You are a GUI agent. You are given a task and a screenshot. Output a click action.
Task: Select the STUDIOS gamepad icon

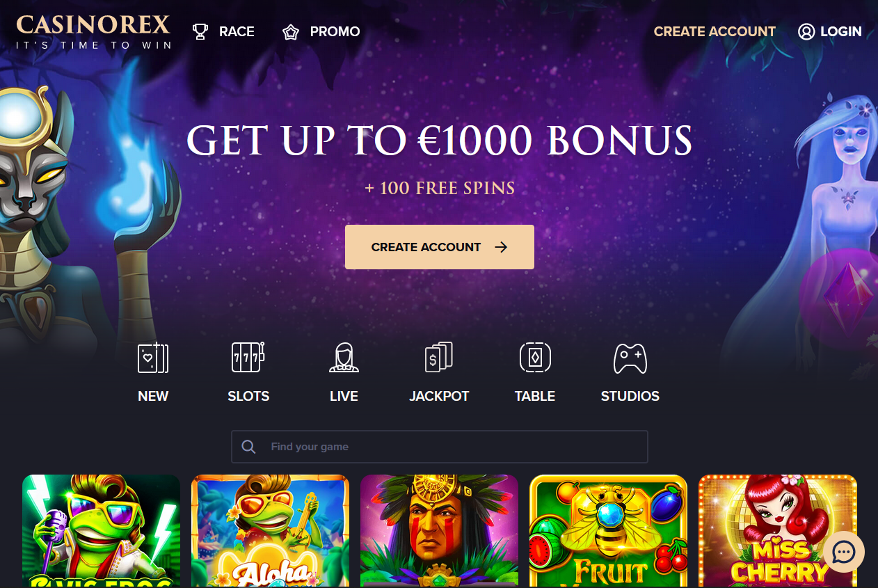point(630,358)
